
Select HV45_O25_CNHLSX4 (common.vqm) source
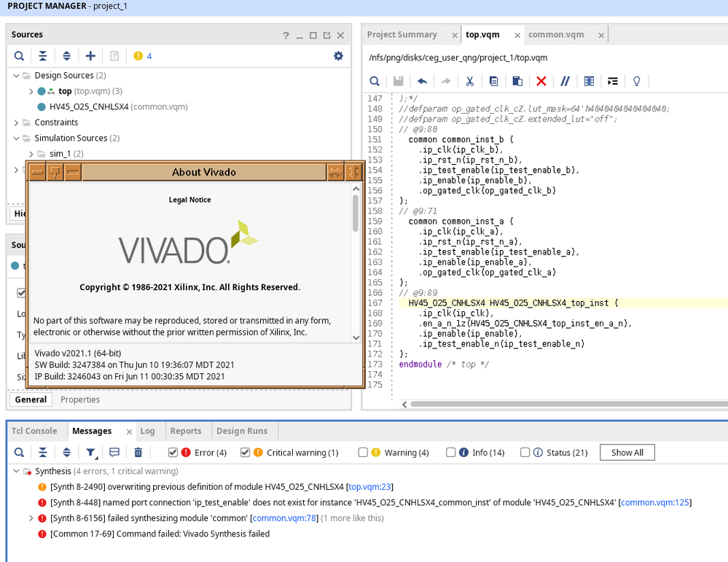pyautogui.click(x=118, y=107)
